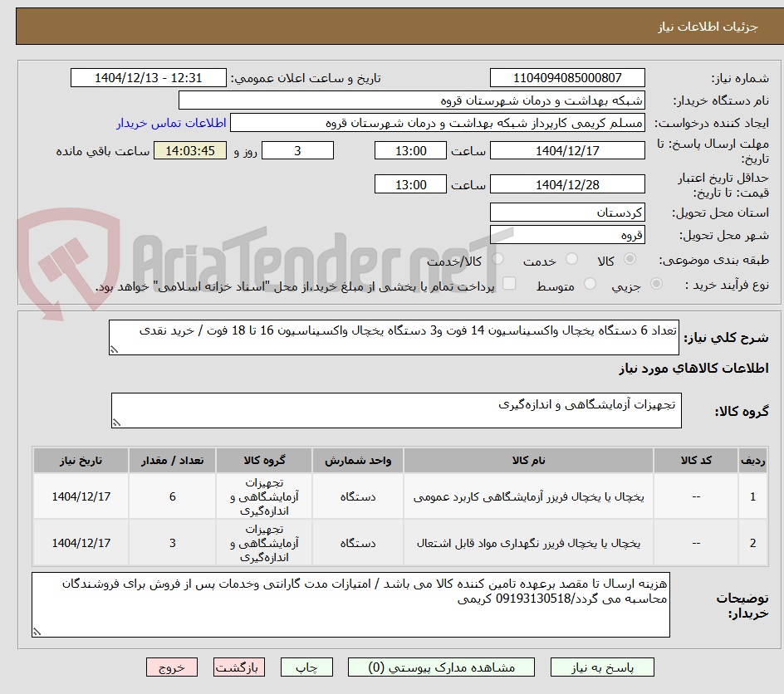This screenshot has width=784, height=694.
Task: Click the اطلاعات کالاهای مورد نیاز section heading
Action: coord(693,369)
